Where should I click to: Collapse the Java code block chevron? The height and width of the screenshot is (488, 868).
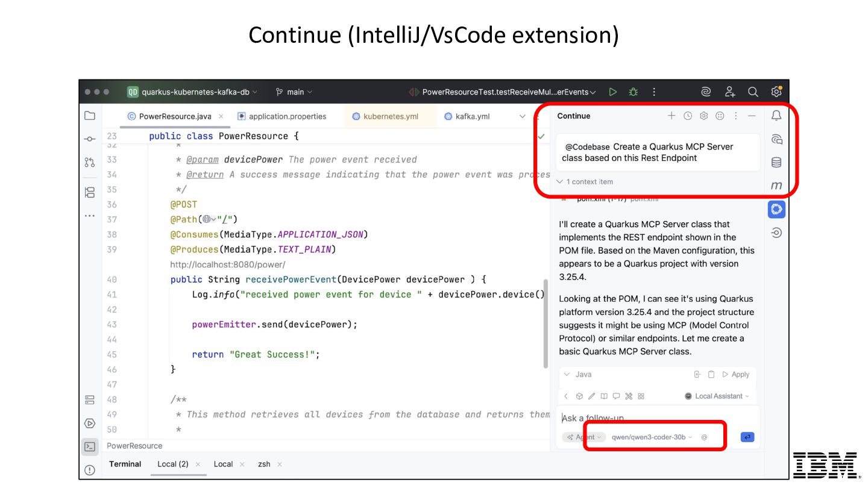click(x=567, y=374)
